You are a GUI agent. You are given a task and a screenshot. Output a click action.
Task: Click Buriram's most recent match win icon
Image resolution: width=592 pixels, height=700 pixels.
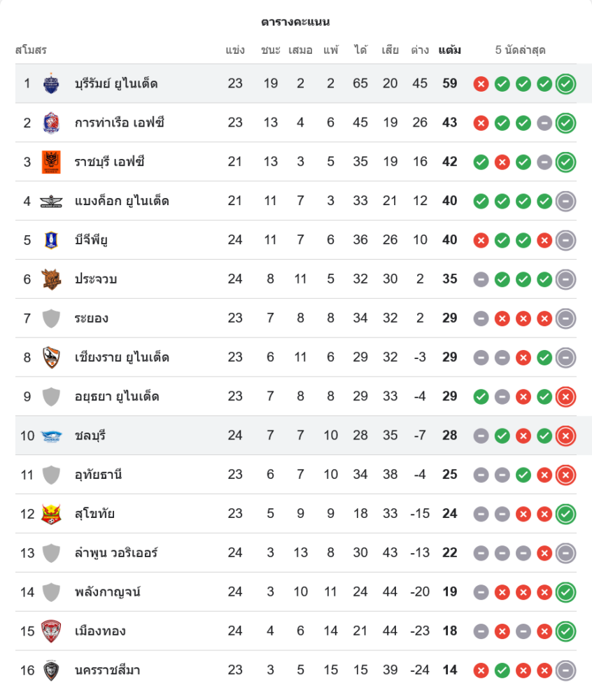click(x=565, y=84)
